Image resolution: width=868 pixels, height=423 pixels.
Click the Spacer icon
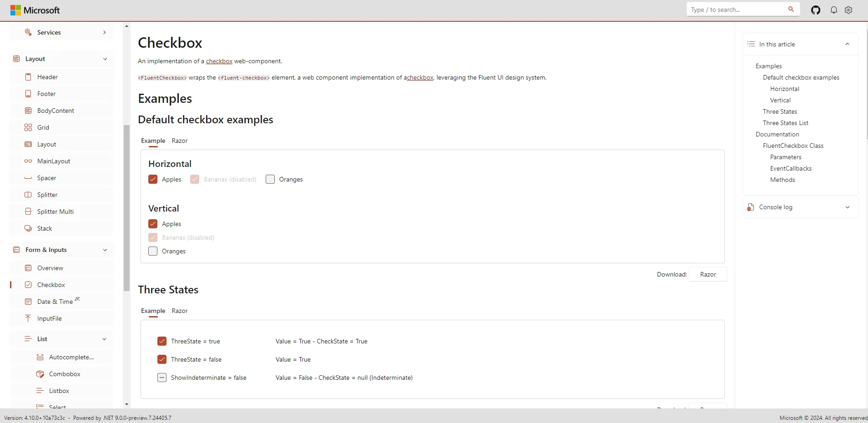(28, 178)
